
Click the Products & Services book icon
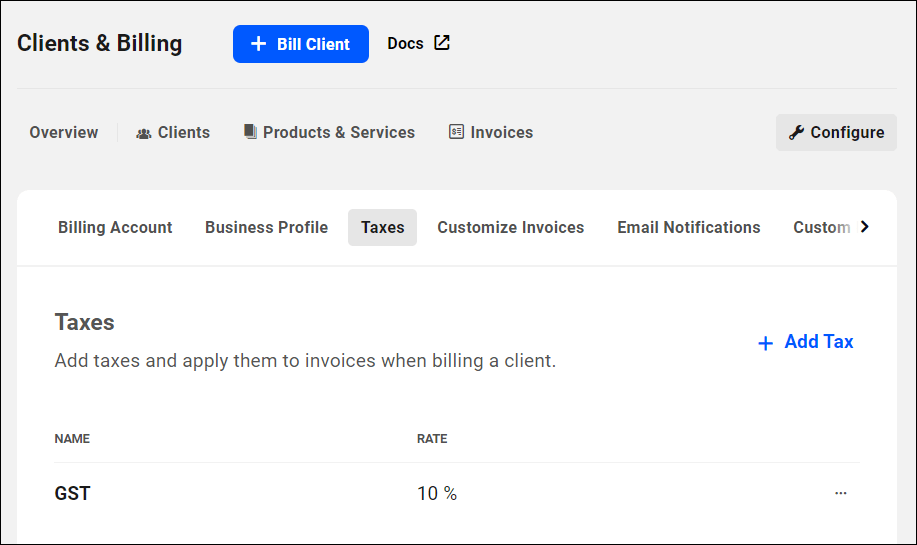click(x=250, y=132)
